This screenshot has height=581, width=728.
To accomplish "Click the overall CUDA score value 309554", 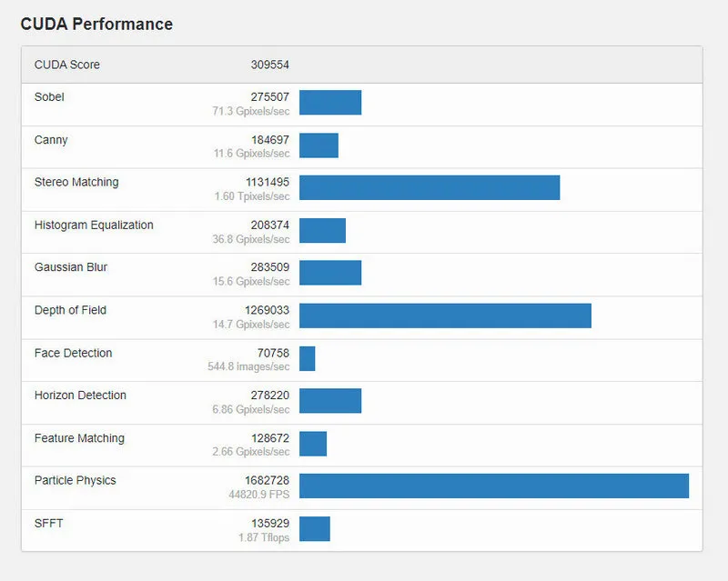I will click(270, 65).
